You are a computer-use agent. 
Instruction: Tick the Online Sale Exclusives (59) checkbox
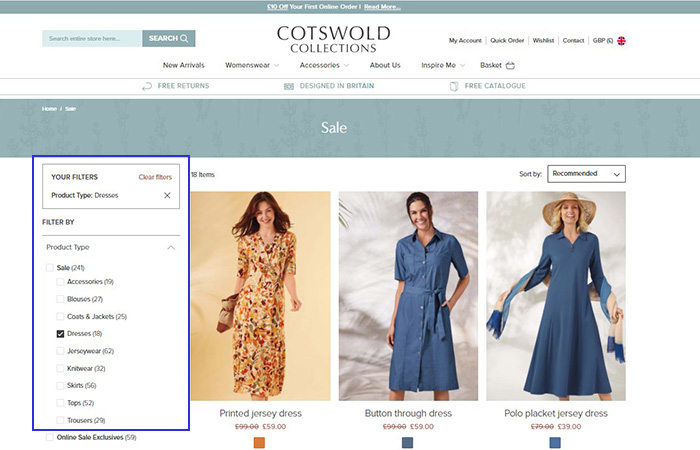coord(50,437)
